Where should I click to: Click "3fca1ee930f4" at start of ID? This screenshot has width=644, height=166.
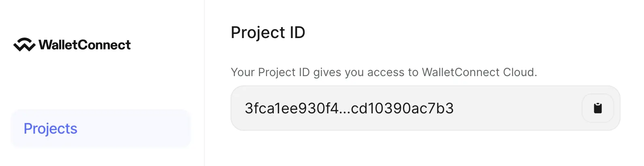(292, 109)
